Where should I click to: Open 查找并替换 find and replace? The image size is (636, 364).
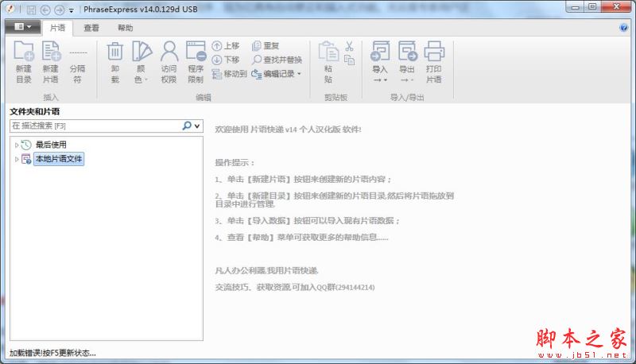click(x=277, y=60)
